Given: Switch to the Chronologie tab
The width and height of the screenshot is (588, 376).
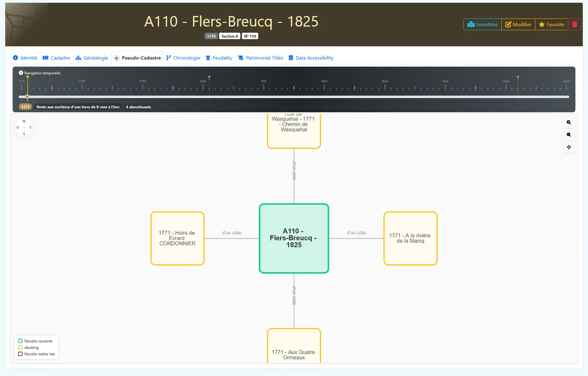Looking at the screenshot, I should point(183,58).
